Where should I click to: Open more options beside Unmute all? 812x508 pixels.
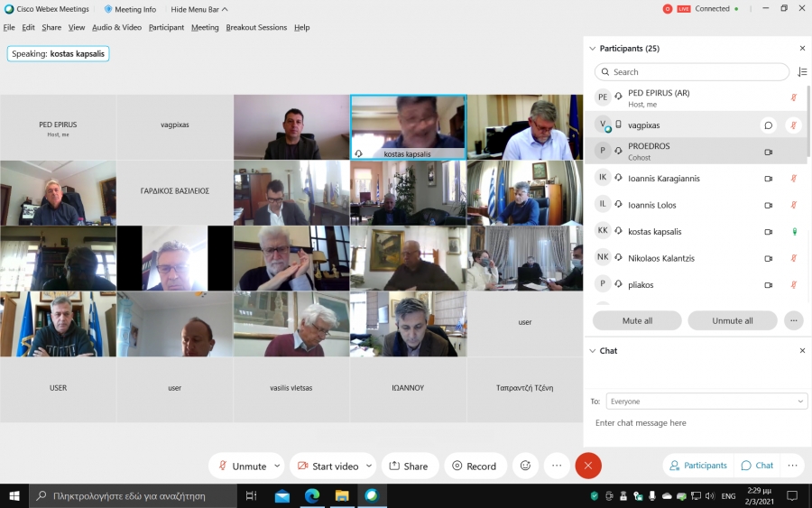(793, 320)
